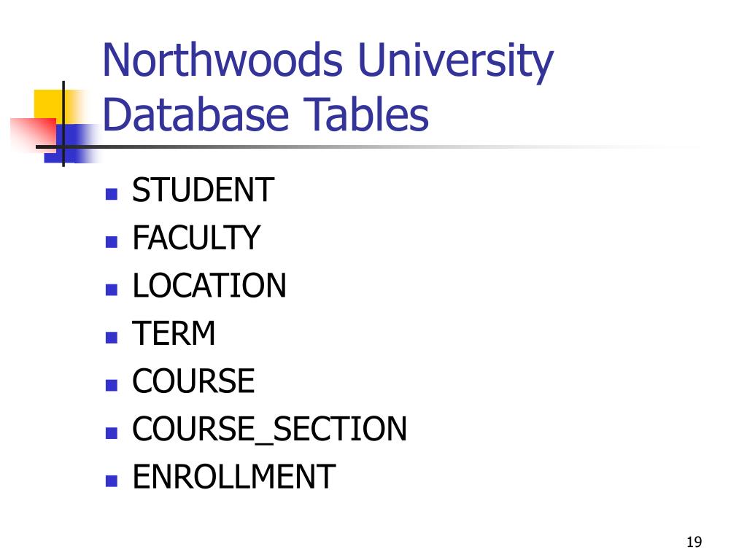
Task: Click the STUDENT bullet text
Action: tap(203, 190)
